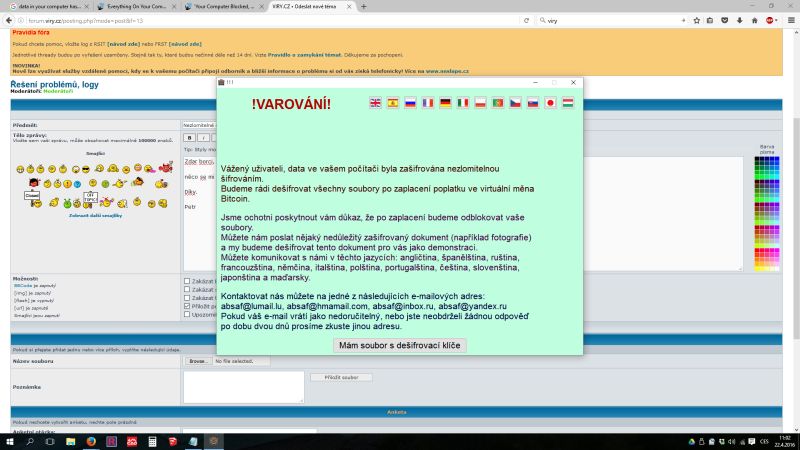Open Windows Start menu
The image size is (800, 450).
10,441
